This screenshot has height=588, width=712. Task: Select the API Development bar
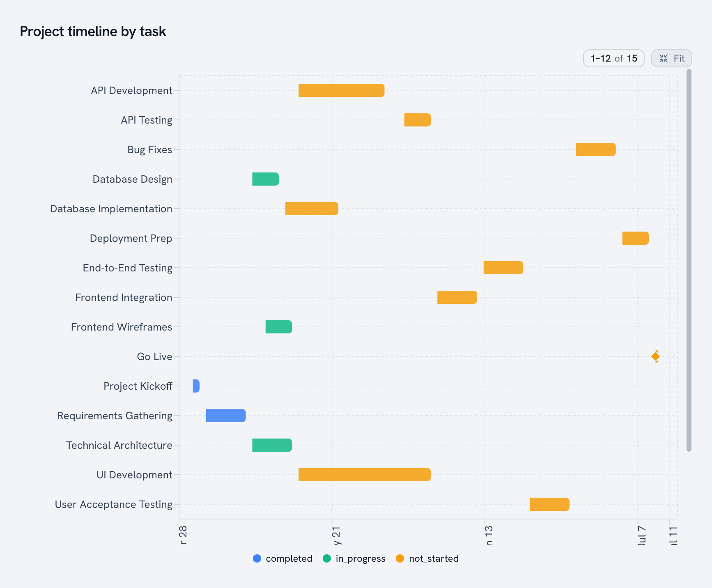[341, 90]
